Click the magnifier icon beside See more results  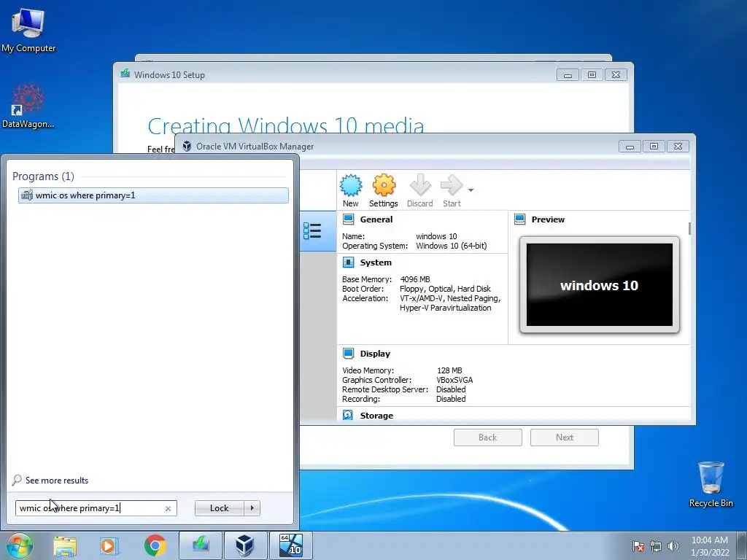17,480
